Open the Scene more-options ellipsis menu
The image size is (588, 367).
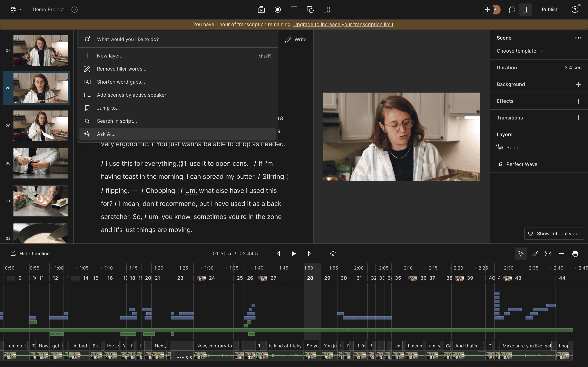point(578,38)
